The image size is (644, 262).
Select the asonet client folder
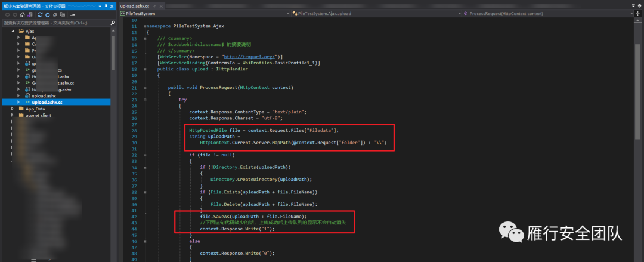point(39,115)
